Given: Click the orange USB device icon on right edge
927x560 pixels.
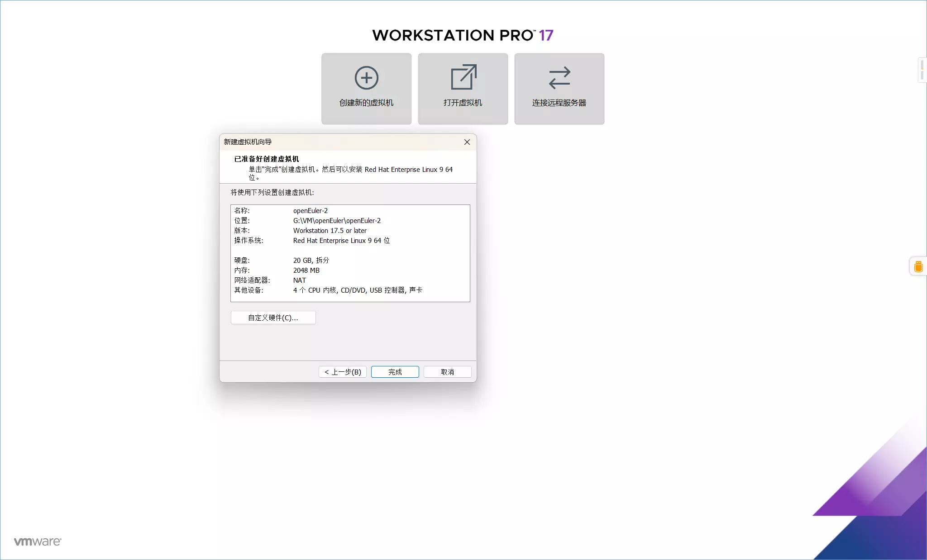Looking at the screenshot, I should coord(918,266).
